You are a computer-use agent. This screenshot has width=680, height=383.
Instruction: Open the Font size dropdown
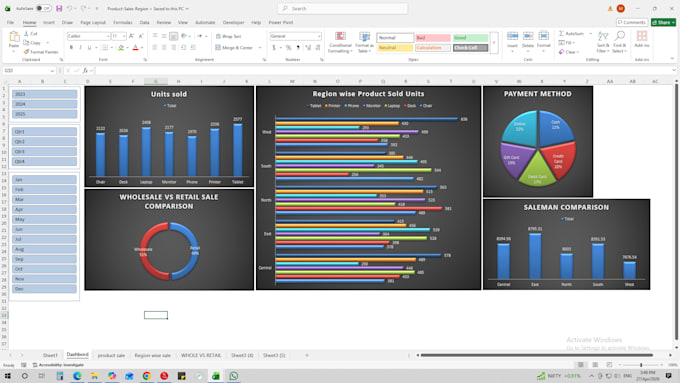pos(124,36)
